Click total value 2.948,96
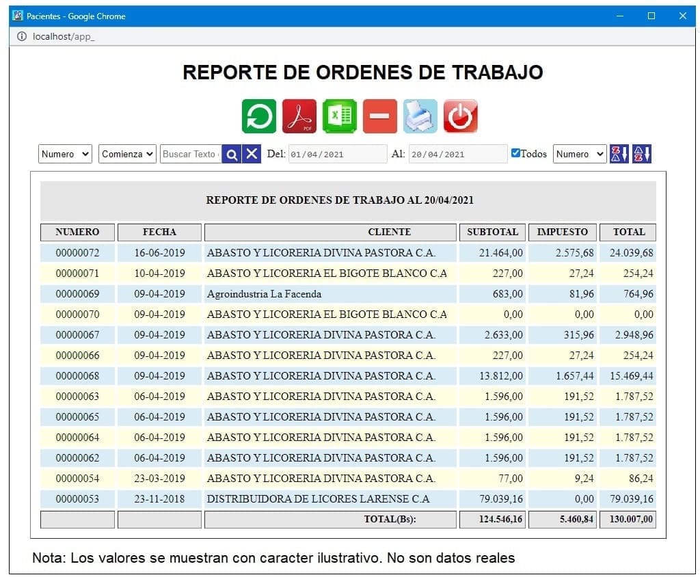Viewport: 700px width, 588px height. tap(634, 335)
